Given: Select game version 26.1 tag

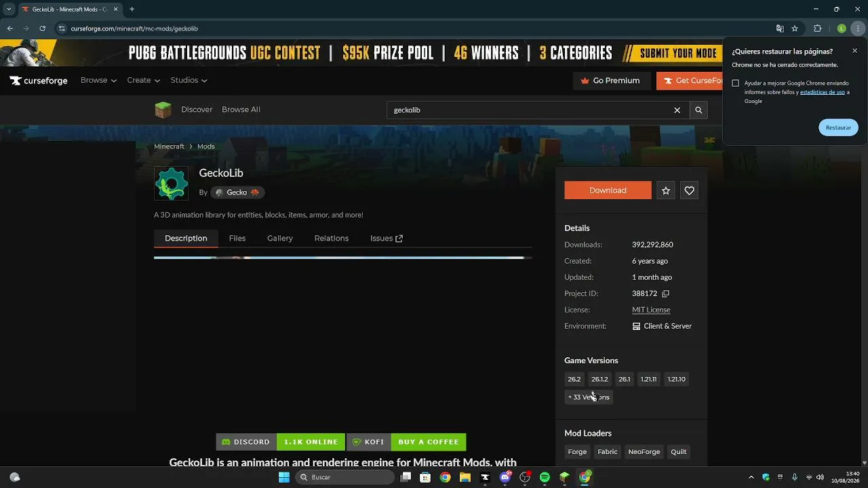Looking at the screenshot, I should click(x=625, y=380).
